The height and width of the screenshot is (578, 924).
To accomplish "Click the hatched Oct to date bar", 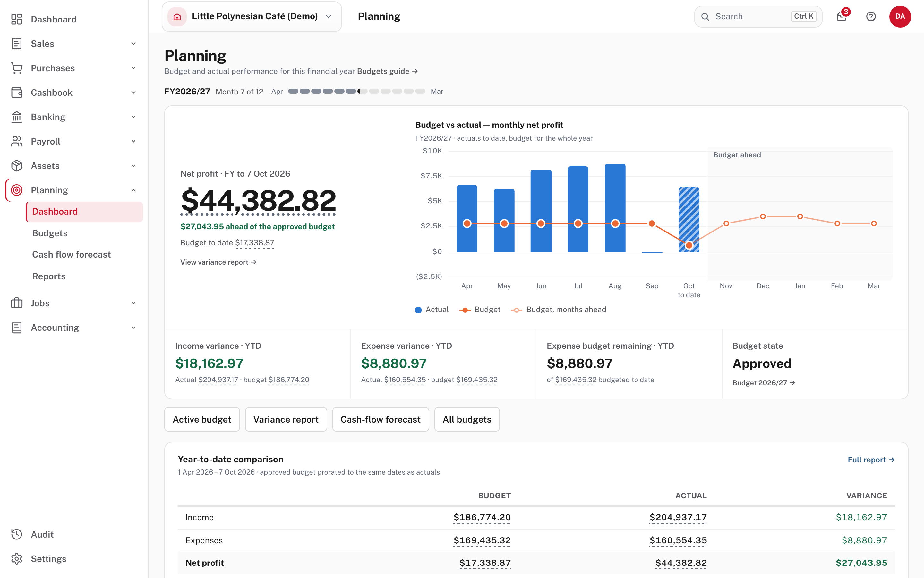I will [689, 219].
